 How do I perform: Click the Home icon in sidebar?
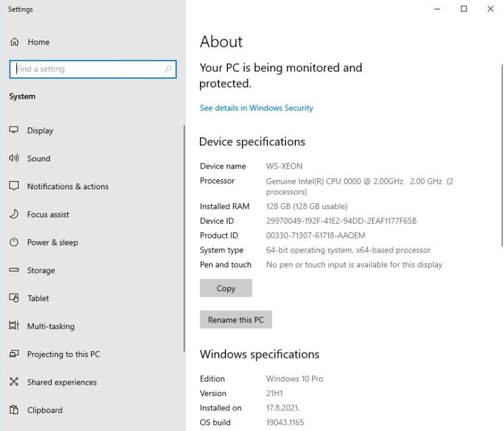click(14, 42)
